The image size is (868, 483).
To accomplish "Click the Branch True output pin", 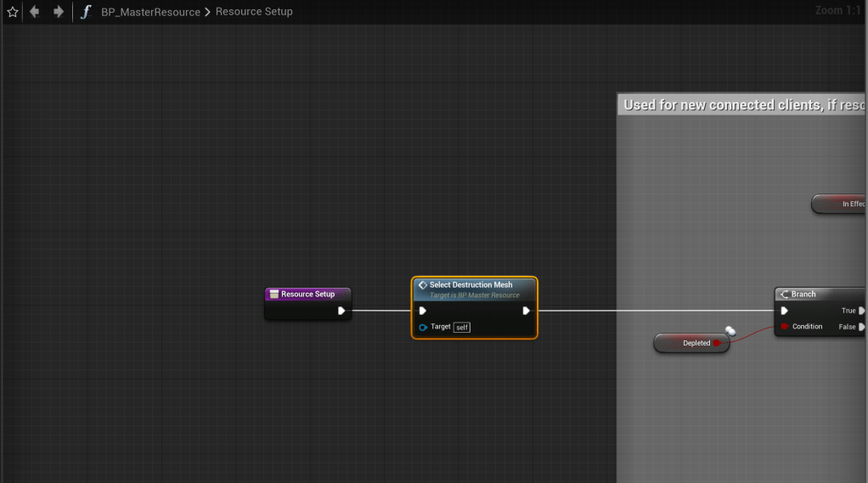I will (861, 311).
